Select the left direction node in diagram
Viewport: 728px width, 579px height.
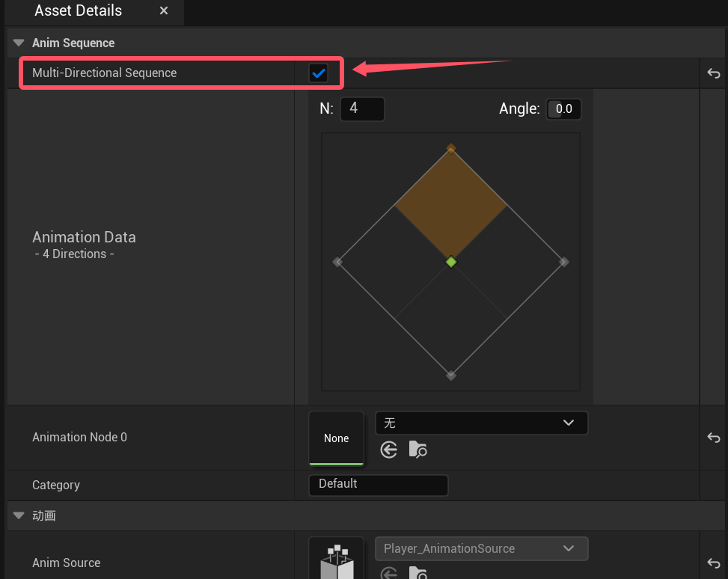(337, 263)
